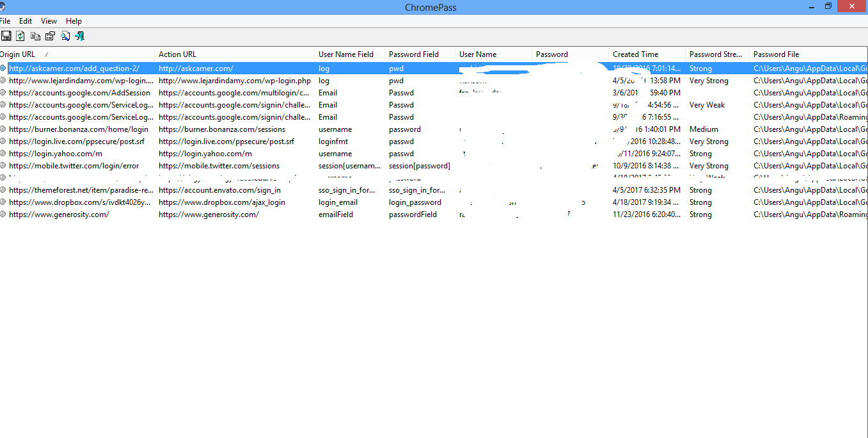This screenshot has height=438, width=868.
Task: Click the Refresh toolbar icon
Action: [20, 36]
